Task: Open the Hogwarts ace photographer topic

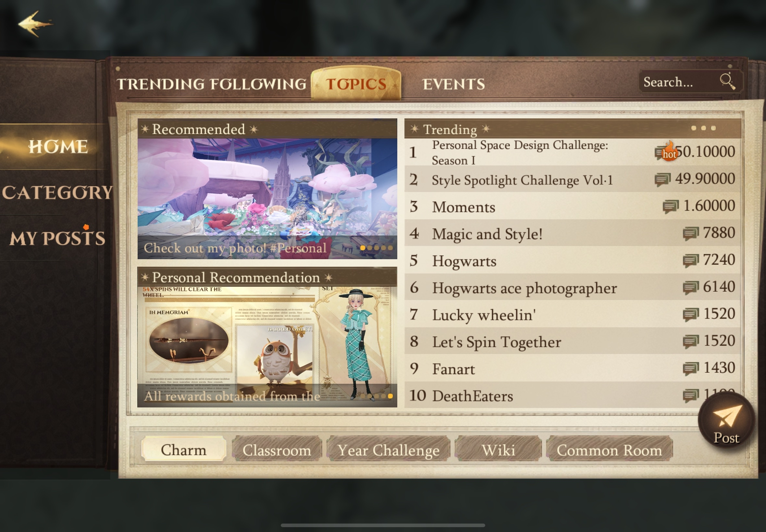Action: pyautogui.click(x=572, y=287)
